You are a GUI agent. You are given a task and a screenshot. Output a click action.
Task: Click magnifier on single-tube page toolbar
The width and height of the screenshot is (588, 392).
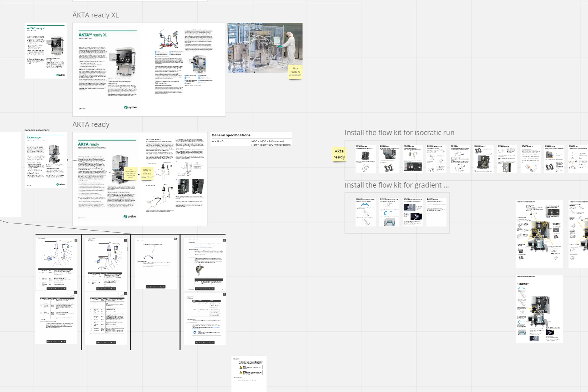point(161,287)
